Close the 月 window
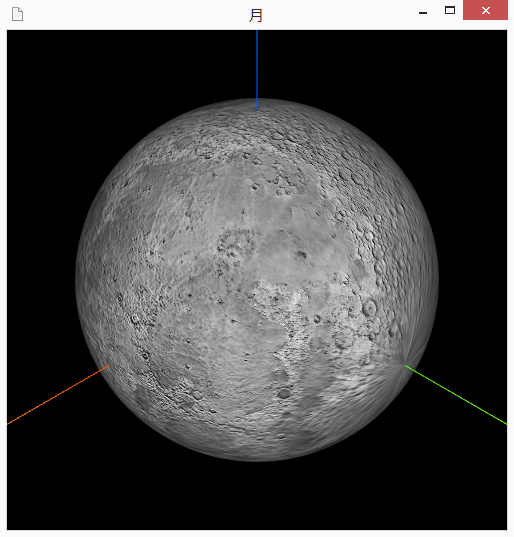 (485, 10)
